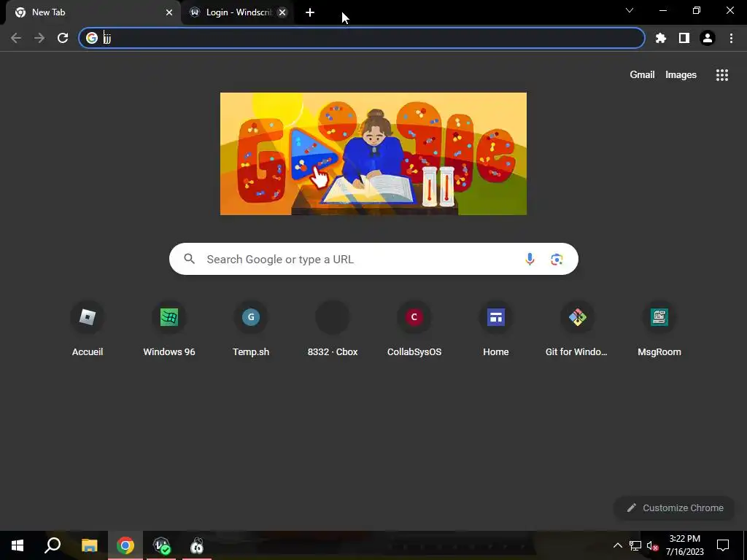The height and width of the screenshot is (560, 747).
Task: Open the Accueil shortcut
Action: (88, 329)
